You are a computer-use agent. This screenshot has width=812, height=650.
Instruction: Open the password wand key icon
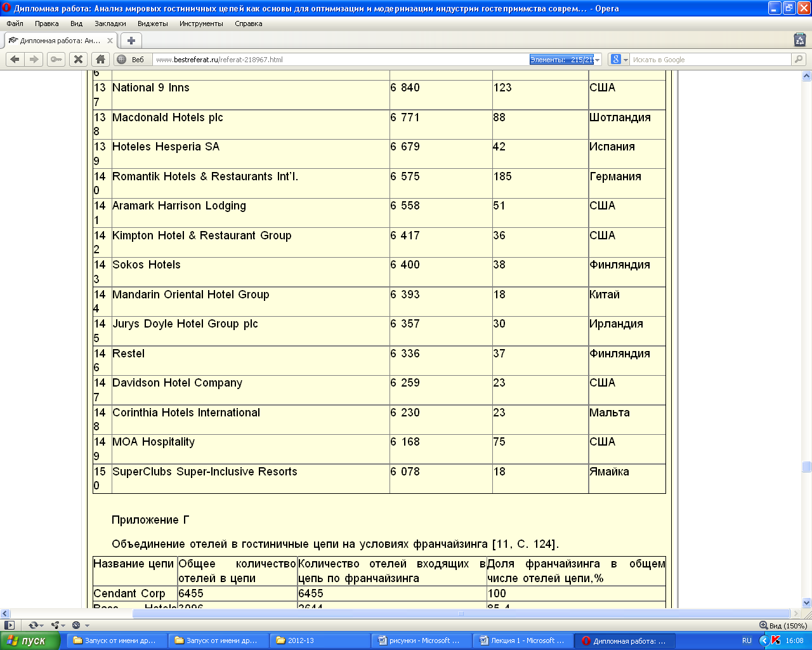tap(56, 59)
